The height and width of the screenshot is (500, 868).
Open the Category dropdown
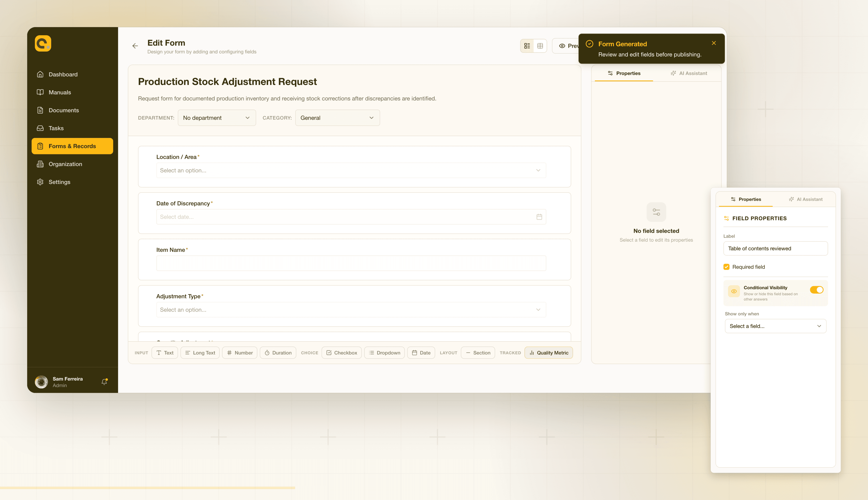337,118
